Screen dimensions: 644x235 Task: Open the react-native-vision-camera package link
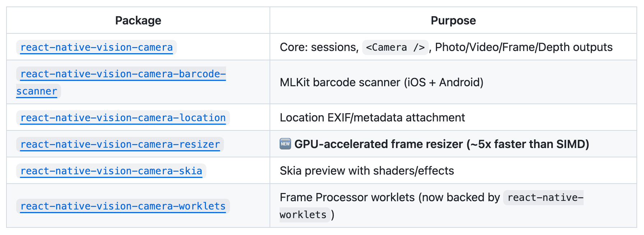[96, 47]
